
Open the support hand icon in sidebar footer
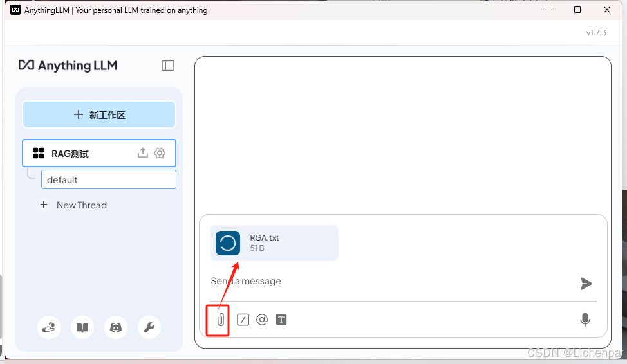[49, 327]
